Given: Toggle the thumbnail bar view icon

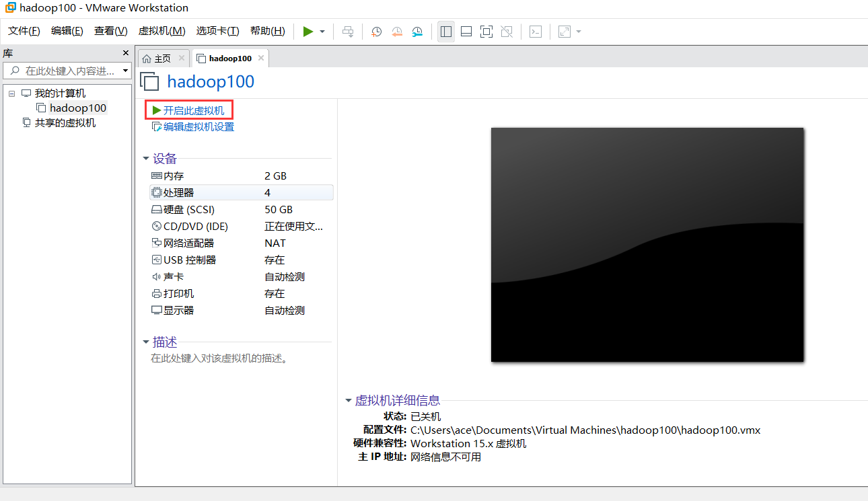Looking at the screenshot, I should (466, 32).
